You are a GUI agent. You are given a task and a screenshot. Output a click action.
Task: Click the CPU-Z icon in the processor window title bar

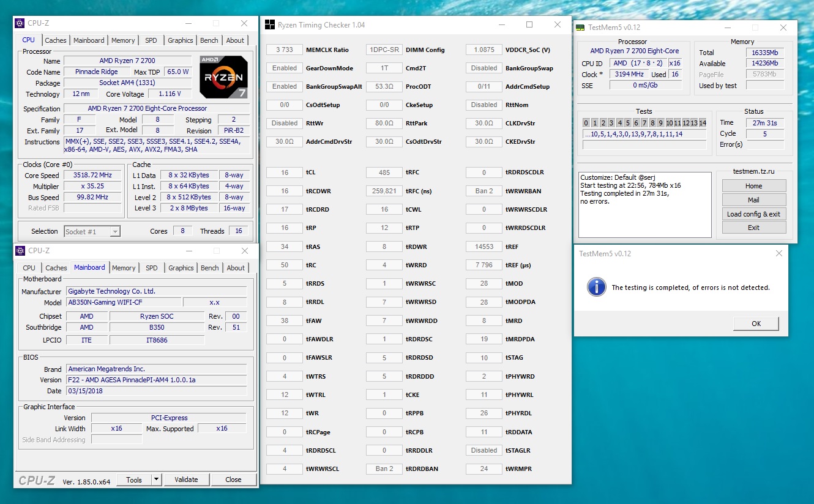[20, 23]
